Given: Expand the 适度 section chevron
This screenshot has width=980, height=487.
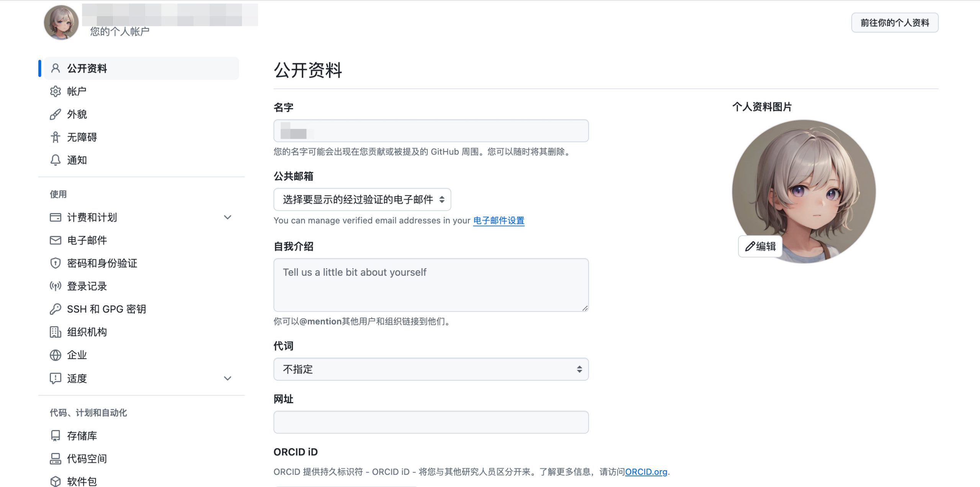Looking at the screenshot, I should (x=227, y=378).
